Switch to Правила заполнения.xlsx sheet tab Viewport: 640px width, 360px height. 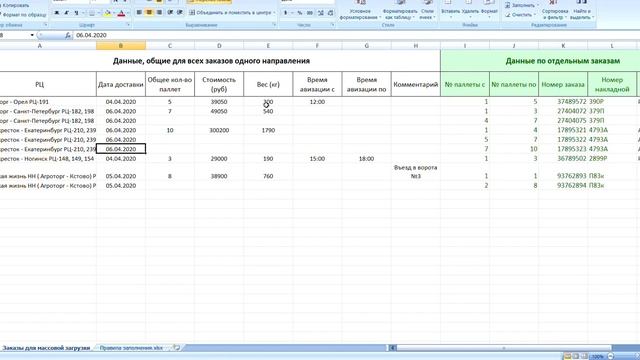131,348
